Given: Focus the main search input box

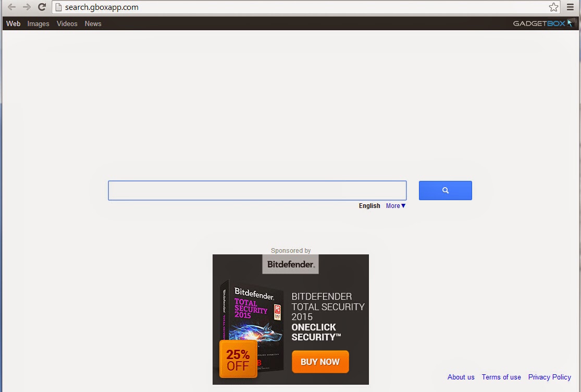Looking at the screenshot, I should click(257, 190).
